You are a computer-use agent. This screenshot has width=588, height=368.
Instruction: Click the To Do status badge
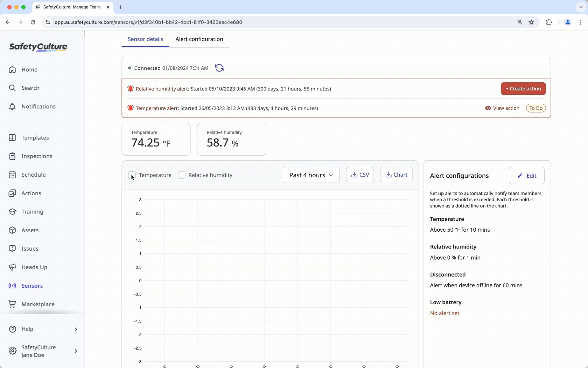click(x=536, y=108)
